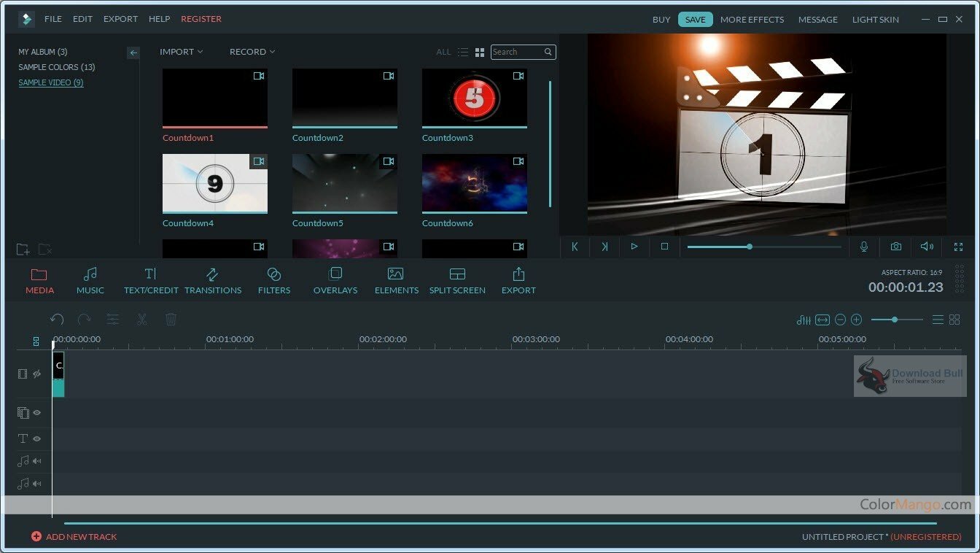The height and width of the screenshot is (553, 980).
Task: Expand the RECORD dropdown
Action: [x=252, y=52]
